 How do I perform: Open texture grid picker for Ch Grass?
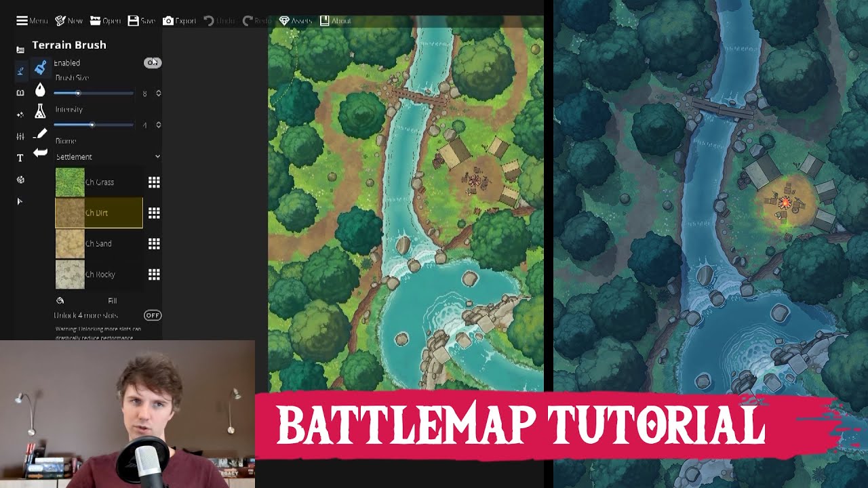tap(154, 182)
